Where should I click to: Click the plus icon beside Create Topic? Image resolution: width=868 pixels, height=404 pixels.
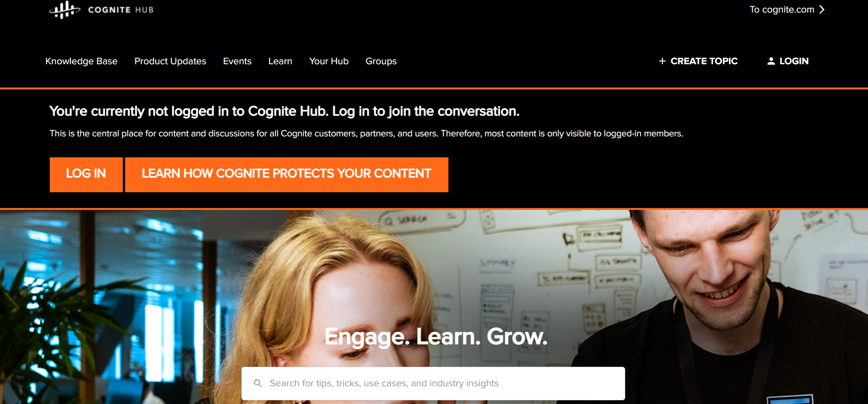click(x=662, y=61)
